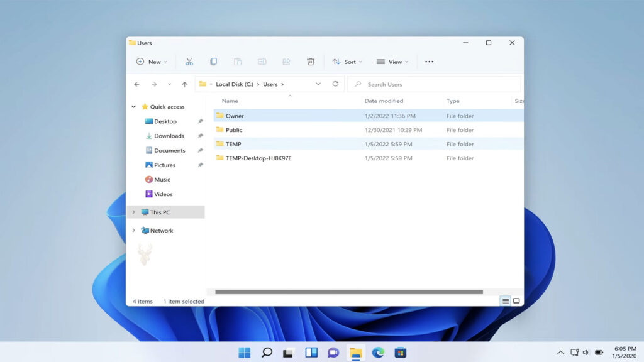This screenshot has width=644, height=362.
Task: Unpin Desktop using its pin icon
Action: point(201,121)
